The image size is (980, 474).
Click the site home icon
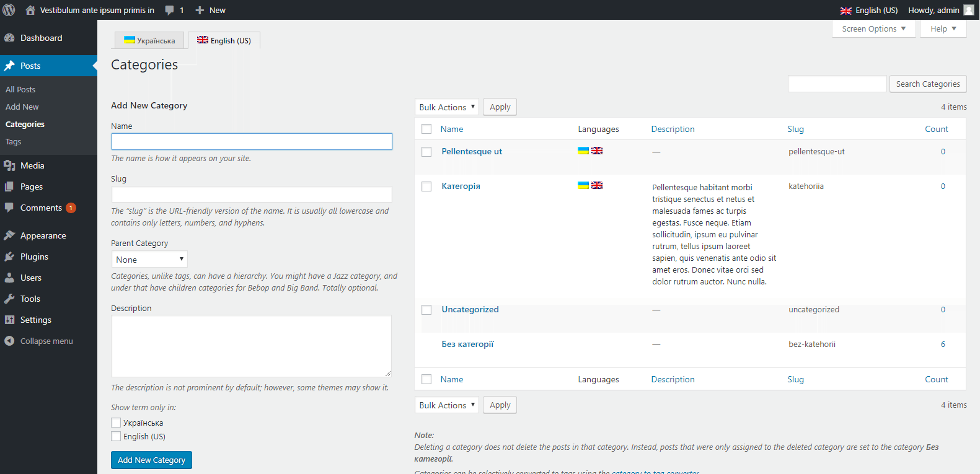tap(30, 10)
